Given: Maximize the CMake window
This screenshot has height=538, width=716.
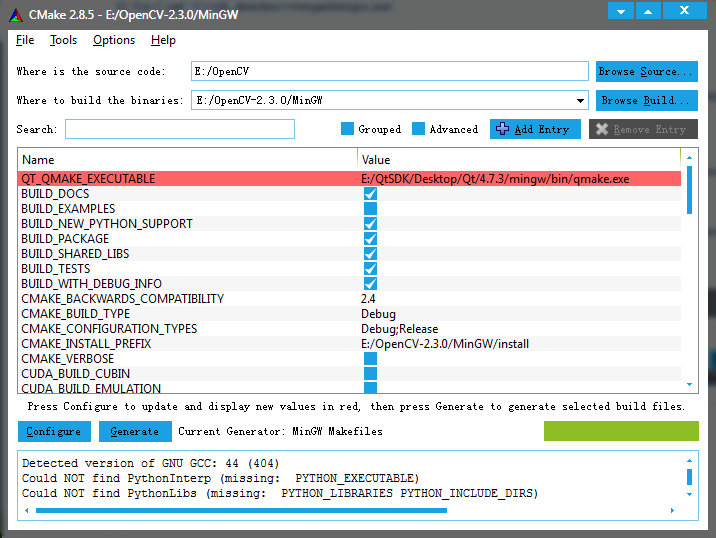Looking at the screenshot, I should [648, 11].
